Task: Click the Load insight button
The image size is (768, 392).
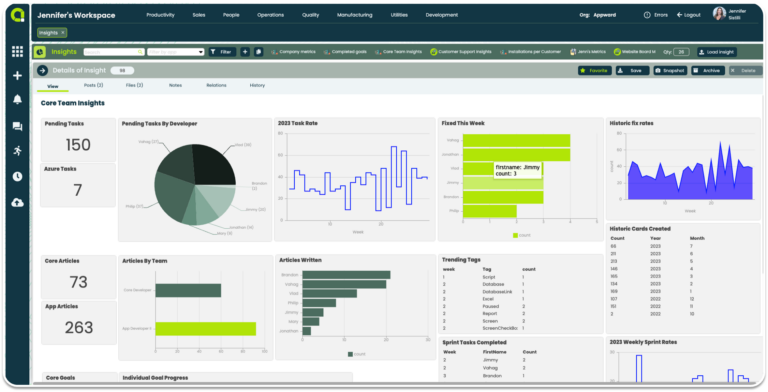Action: [x=717, y=52]
